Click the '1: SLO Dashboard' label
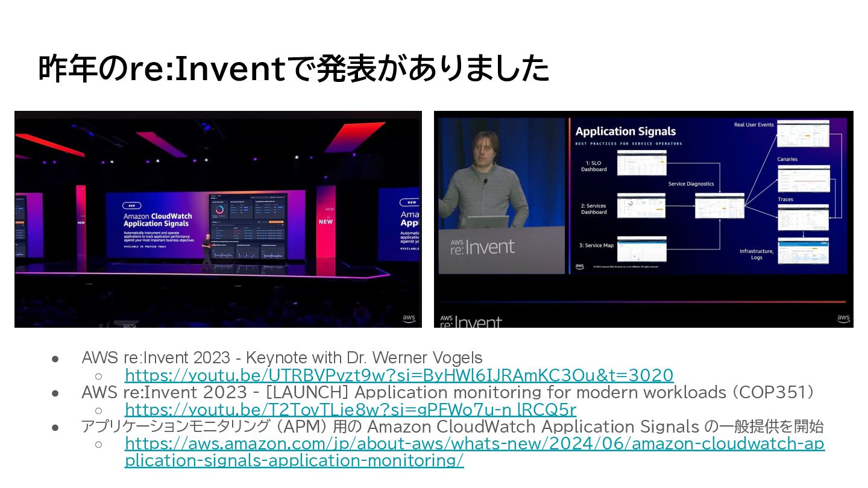 tap(594, 166)
